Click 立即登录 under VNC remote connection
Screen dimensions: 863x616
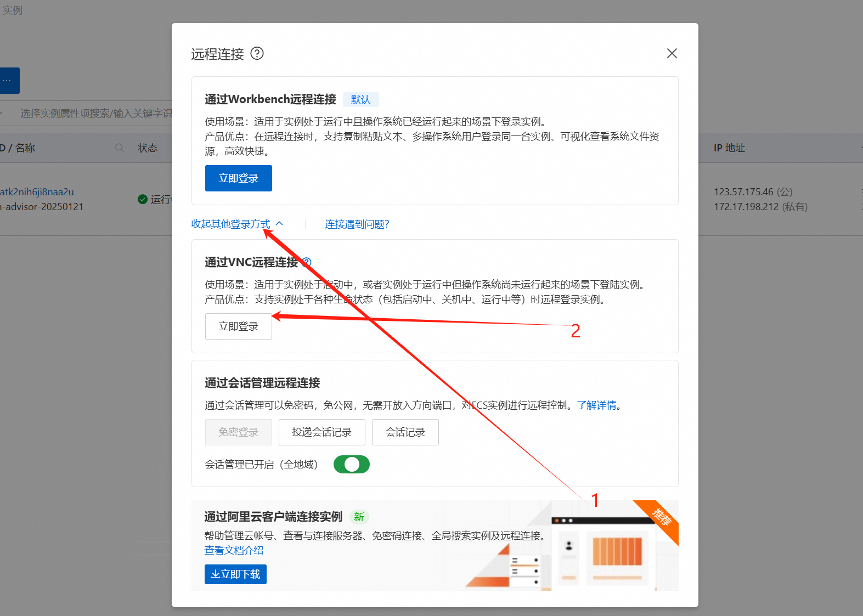click(238, 326)
